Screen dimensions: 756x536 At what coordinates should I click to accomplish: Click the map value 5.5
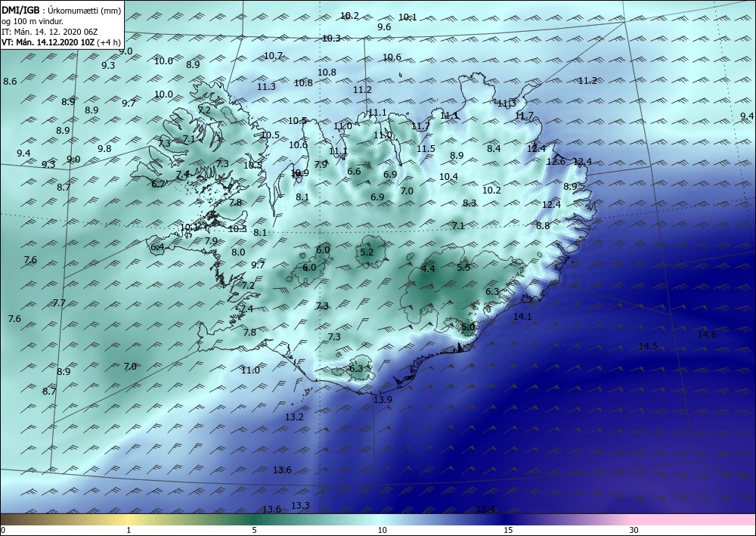click(x=463, y=267)
